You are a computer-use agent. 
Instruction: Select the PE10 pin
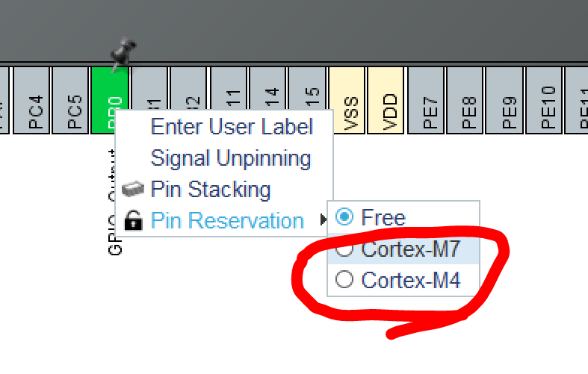coord(545,101)
